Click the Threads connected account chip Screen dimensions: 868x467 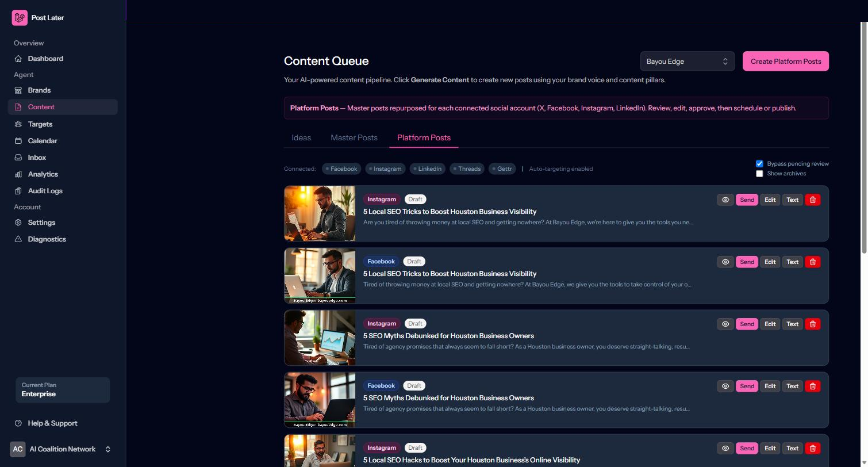(467, 169)
